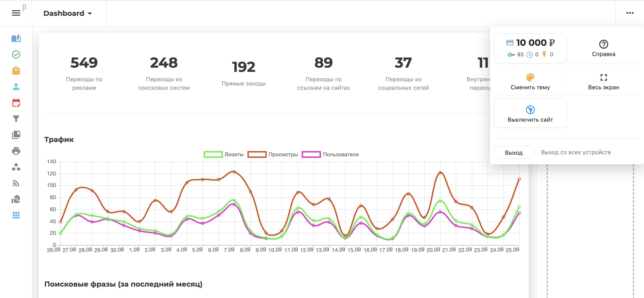
Task: Open the green checkmark tasks icon
Action: [x=16, y=54]
